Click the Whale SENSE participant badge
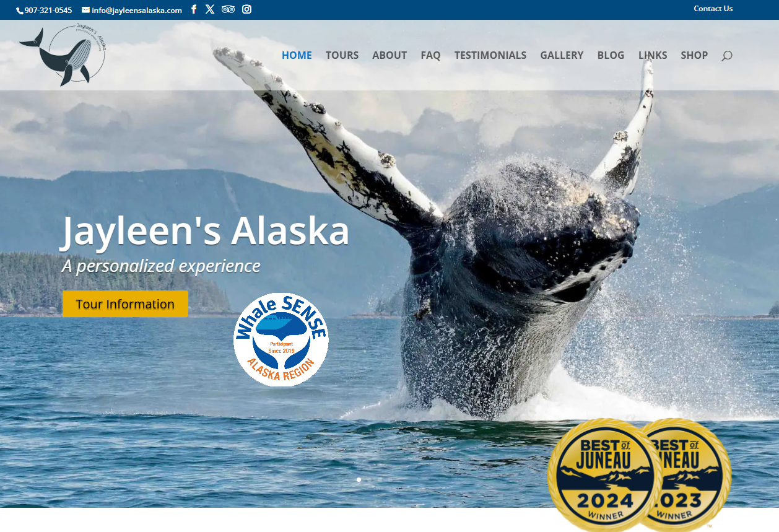779x532 pixels. point(281,339)
